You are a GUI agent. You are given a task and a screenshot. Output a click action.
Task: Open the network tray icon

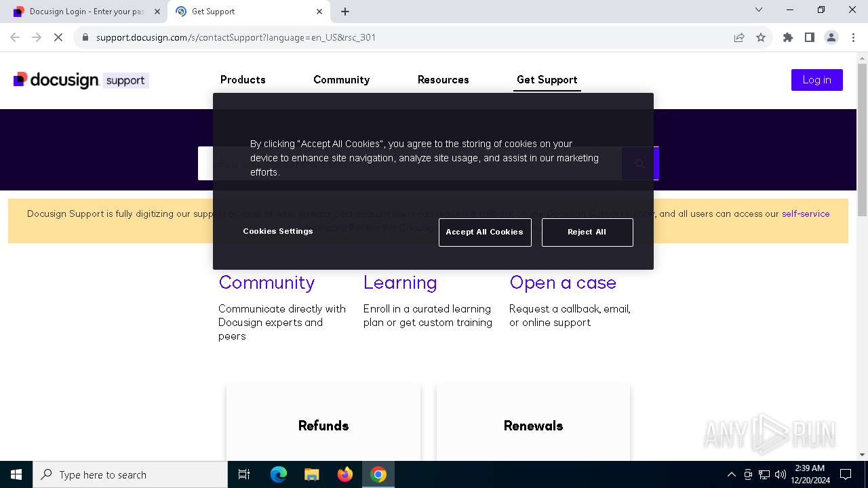764,474
